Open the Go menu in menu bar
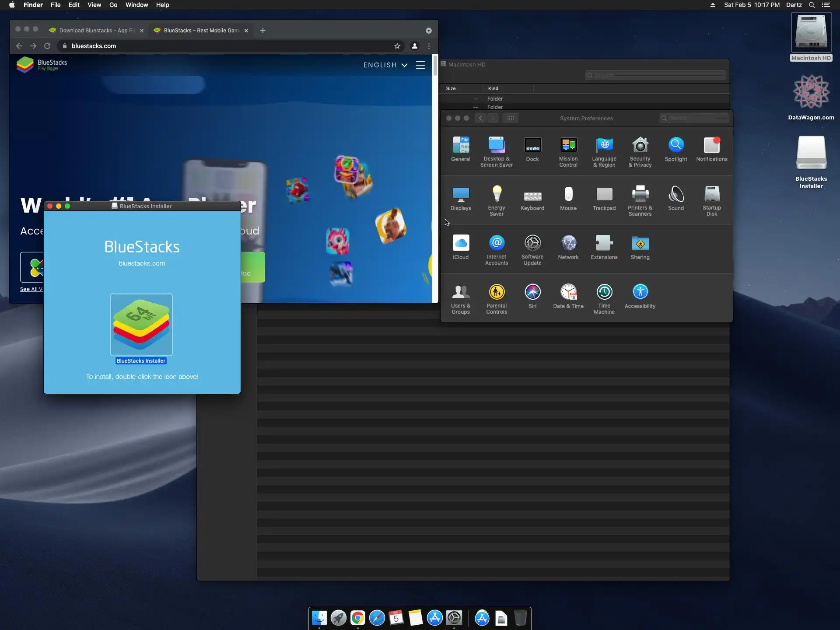The width and height of the screenshot is (840, 630). tap(113, 5)
